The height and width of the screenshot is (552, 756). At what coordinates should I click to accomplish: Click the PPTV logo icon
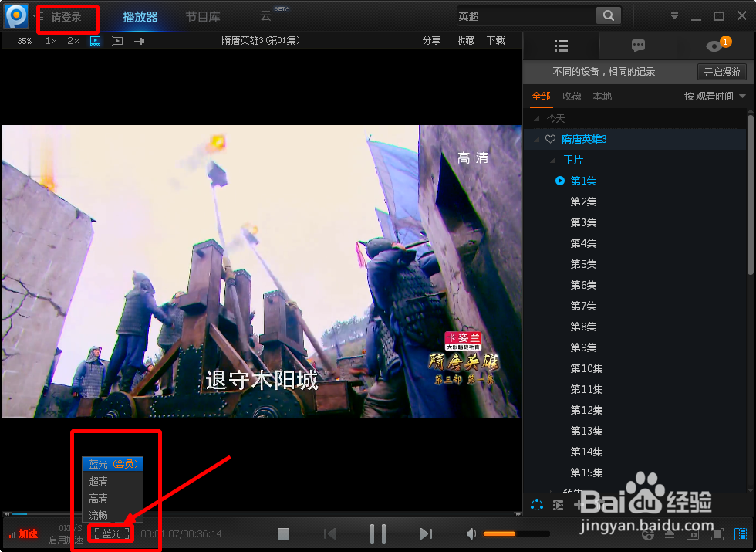(x=16, y=16)
